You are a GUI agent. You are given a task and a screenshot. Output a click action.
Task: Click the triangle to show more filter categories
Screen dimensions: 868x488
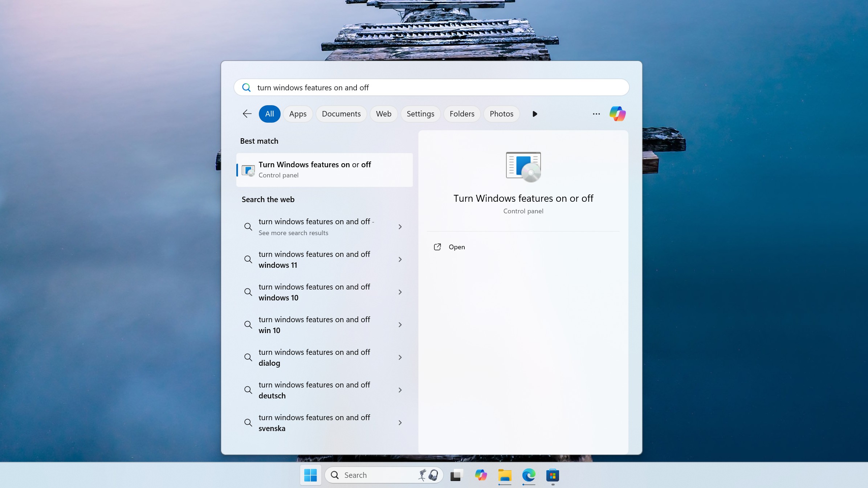[534, 114]
